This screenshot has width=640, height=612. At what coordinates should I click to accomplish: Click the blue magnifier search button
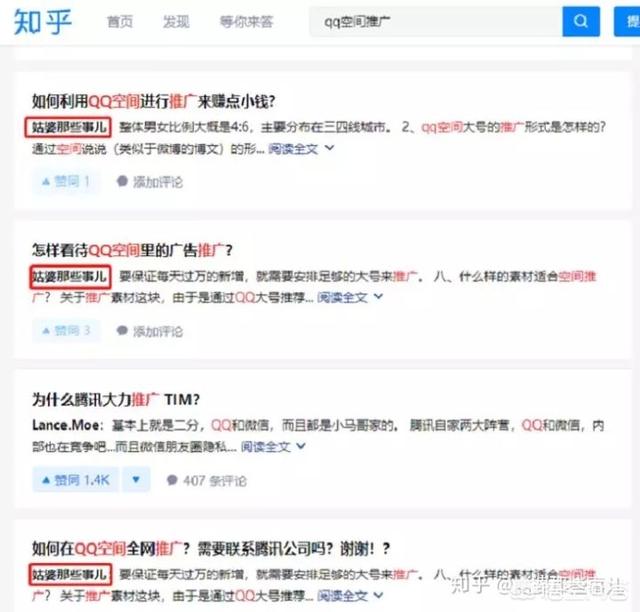[x=581, y=21]
